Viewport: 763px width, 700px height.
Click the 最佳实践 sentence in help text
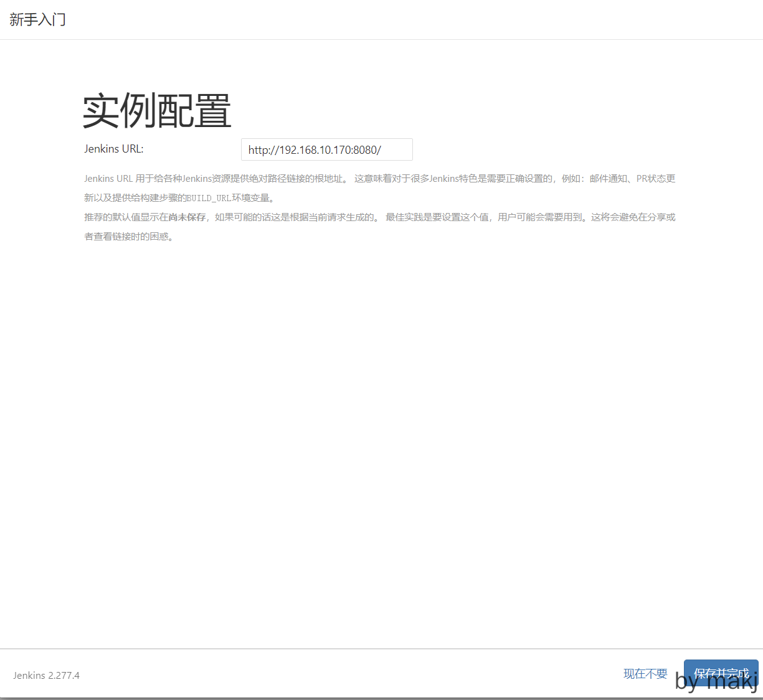tap(436, 217)
